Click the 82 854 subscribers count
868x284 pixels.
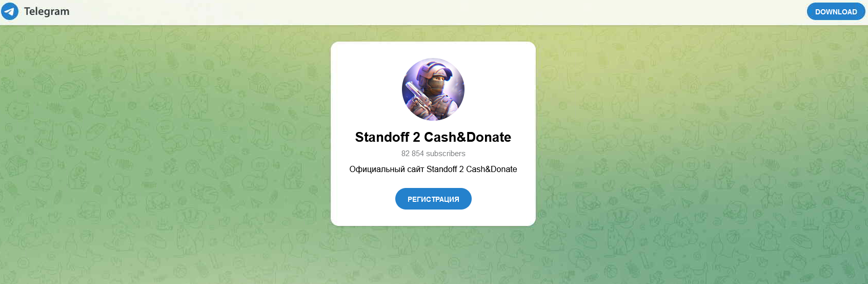point(433,154)
